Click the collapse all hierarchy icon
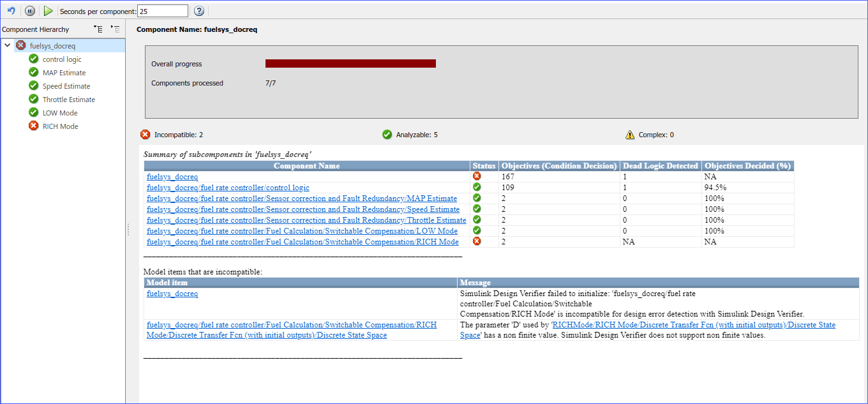This screenshot has width=868, height=404. (115, 29)
